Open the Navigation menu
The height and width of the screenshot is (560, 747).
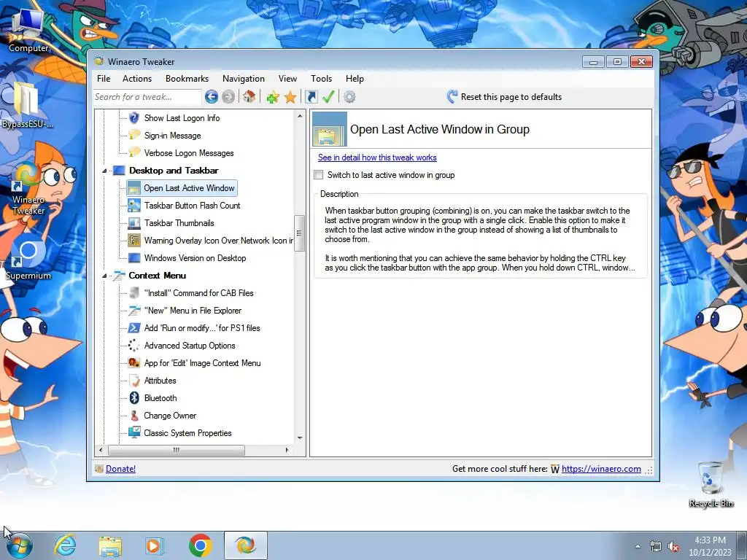click(244, 79)
